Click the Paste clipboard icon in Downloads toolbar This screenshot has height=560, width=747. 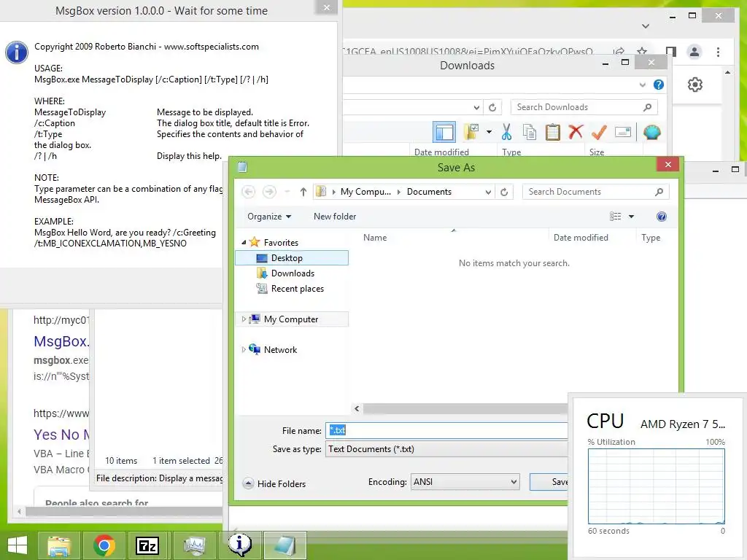[x=553, y=132]
